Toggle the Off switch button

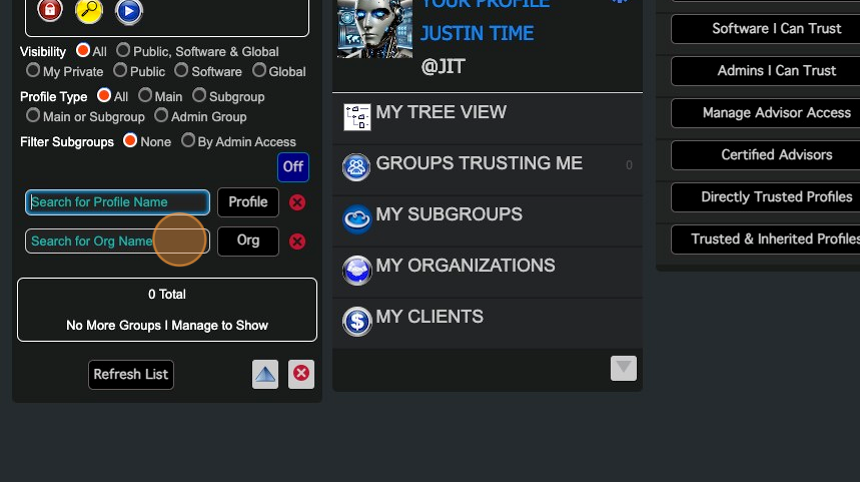(293, 167)
